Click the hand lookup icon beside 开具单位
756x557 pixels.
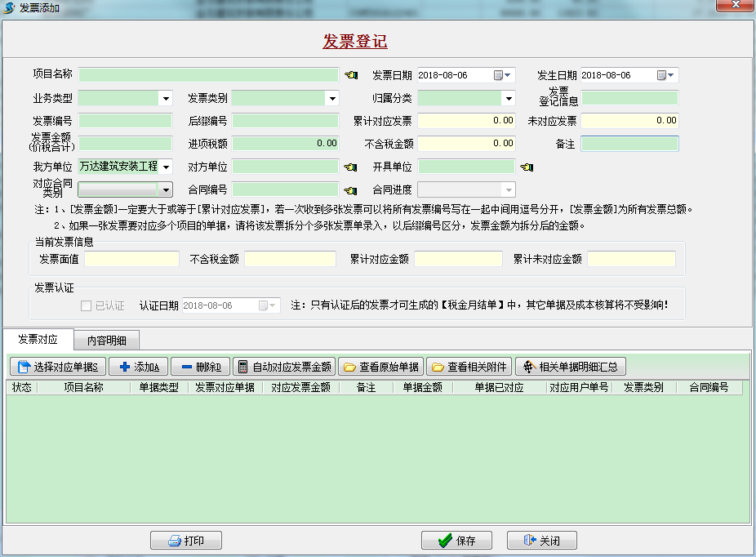click(x=527, y=167)
